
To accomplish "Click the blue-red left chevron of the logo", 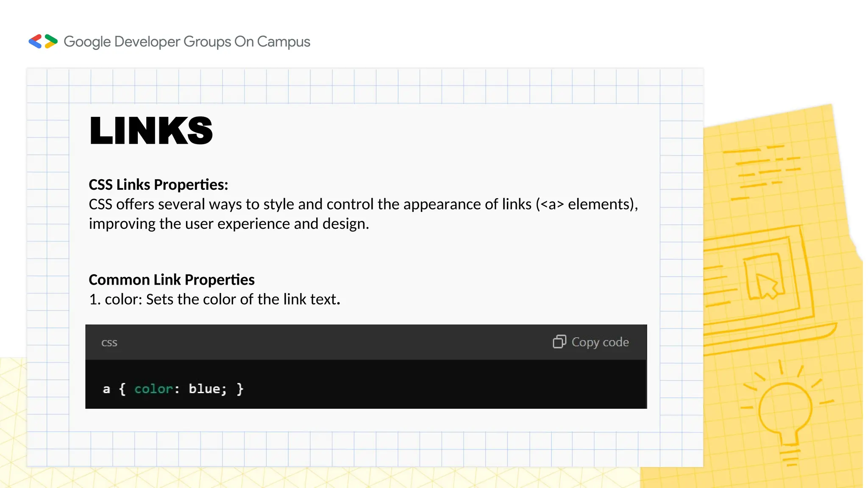I will coord(35,42).
